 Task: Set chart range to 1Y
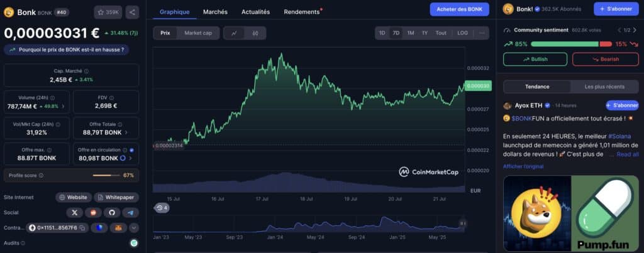click(x=425, y=33)
